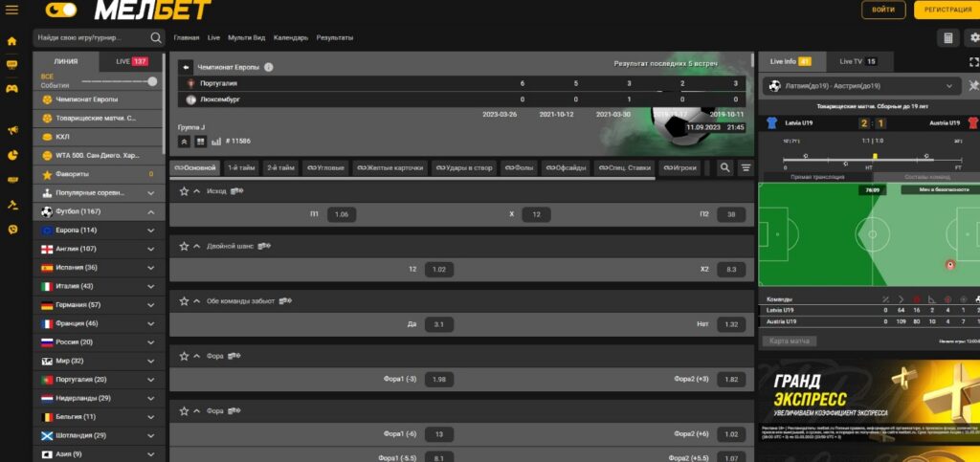Viewport: 980px width, 462px height.
Task: Open the gavel sidebar icon
Action: (11, 204)
